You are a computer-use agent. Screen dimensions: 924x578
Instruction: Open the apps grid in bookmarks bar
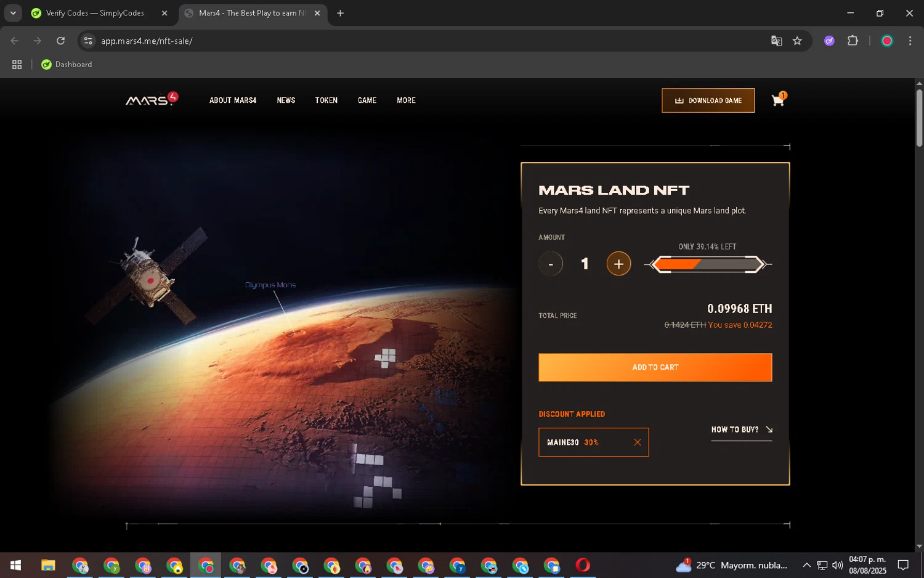coord(17,64)
